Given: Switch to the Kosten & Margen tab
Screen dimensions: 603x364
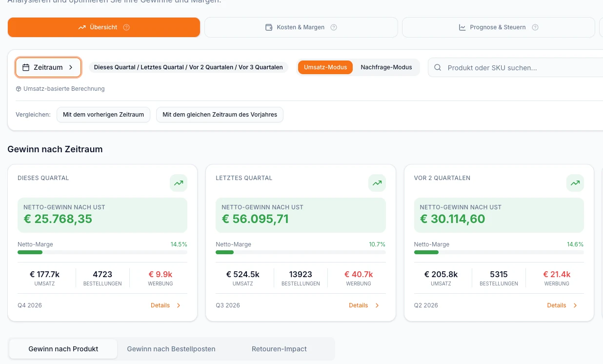Looking at the screenshot, I should pos(301,27).
